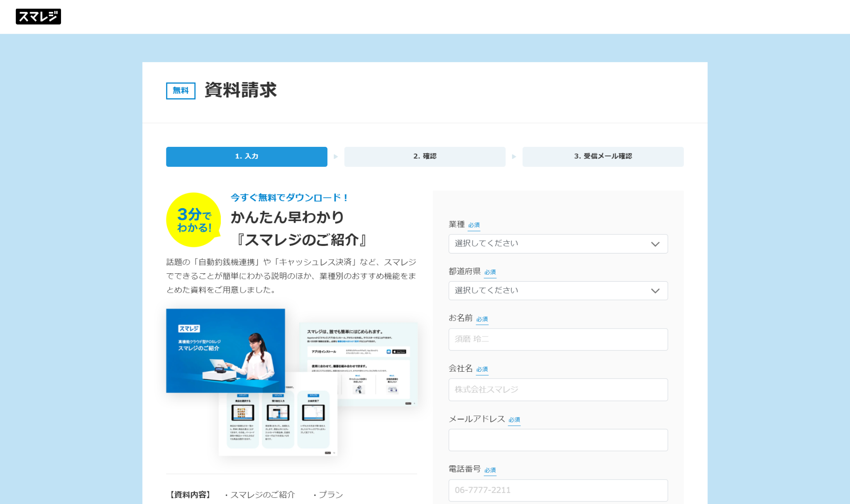Select step tab 1. 入力
The width and height of the screenshot is (850, 504).
coord(247,156)
